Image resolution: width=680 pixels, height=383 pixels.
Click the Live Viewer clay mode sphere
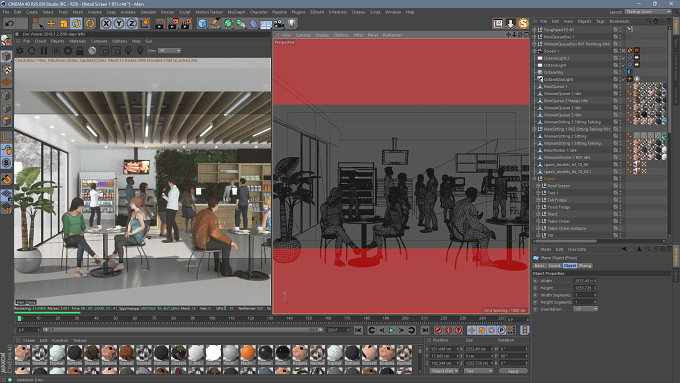click(x=92, y=51)
